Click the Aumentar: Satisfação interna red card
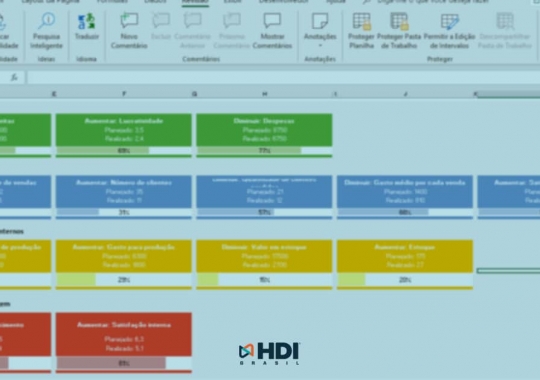 [124, 334]
